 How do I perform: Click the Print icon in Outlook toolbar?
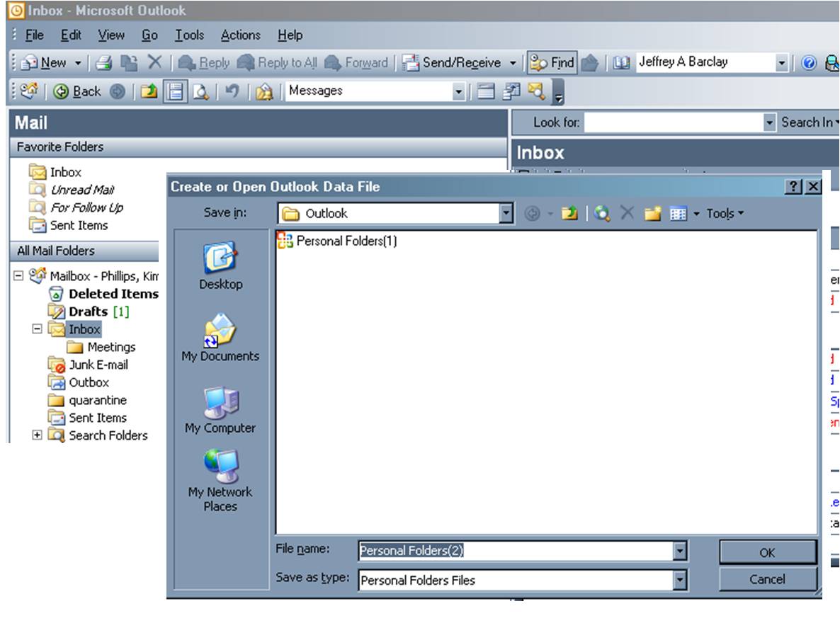point(104,63)
